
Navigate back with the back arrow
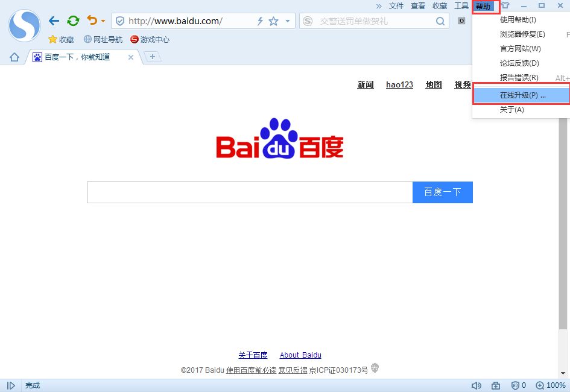(x=54, y=20)
